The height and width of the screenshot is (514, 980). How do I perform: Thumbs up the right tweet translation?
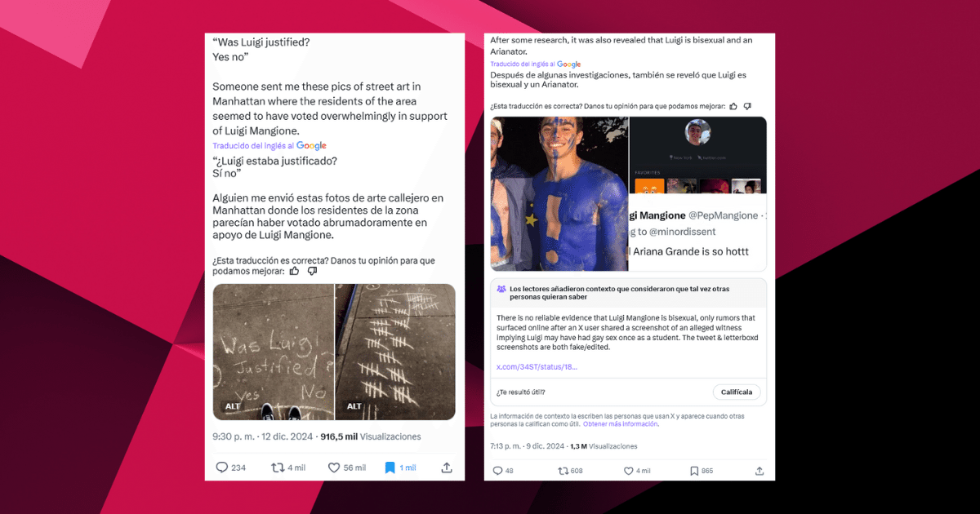[x=733, y=106]
